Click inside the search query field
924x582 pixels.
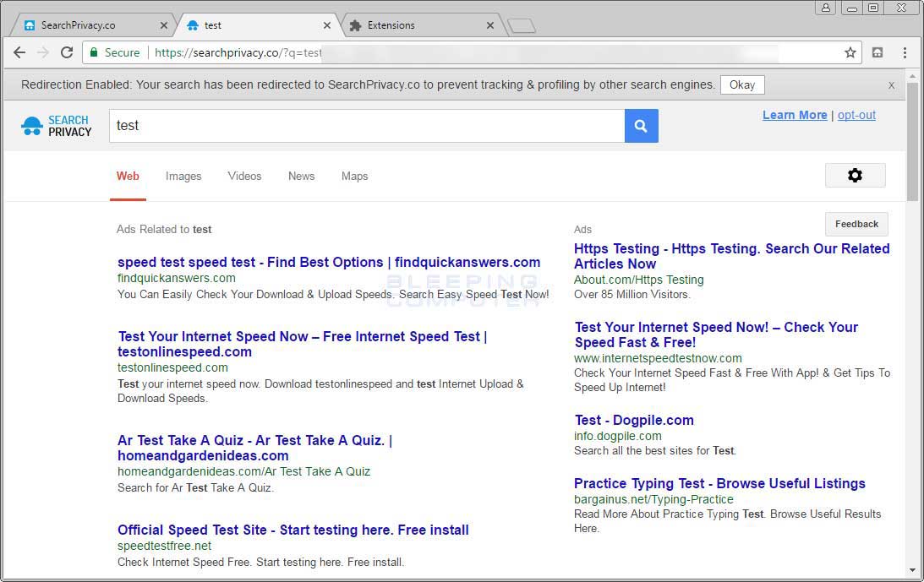(x=364, y=124)
